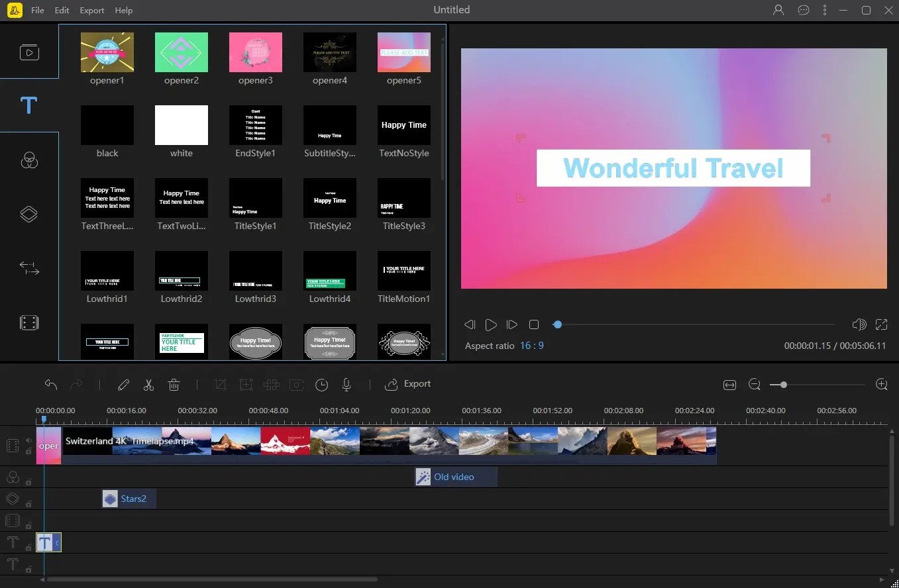Open the File menu
Image resolution: width=899 pixels, height=588 pixels.
tap(37, 10)
